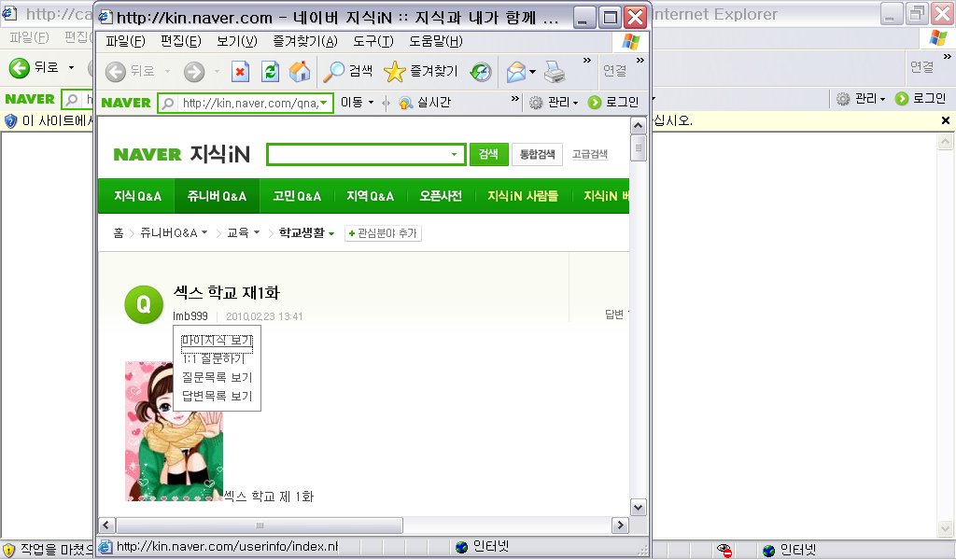The height and width of the screenshot is (560, 956).
Task: Expand the 학교생활 breadcrumb dropdown
Action: click(331, 233)
